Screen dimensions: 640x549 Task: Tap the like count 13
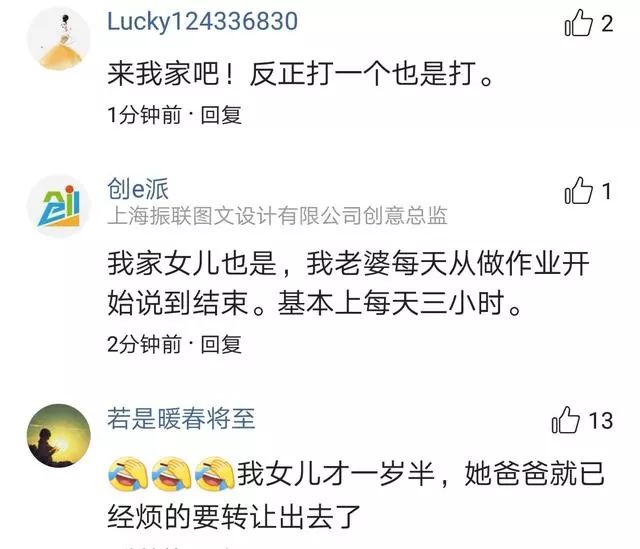pos(601,420)
